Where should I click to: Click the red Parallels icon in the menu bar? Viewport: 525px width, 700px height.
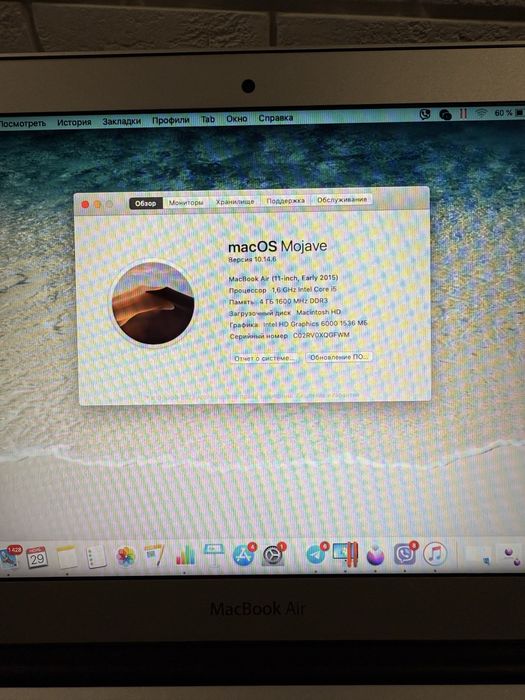(463, 114)
